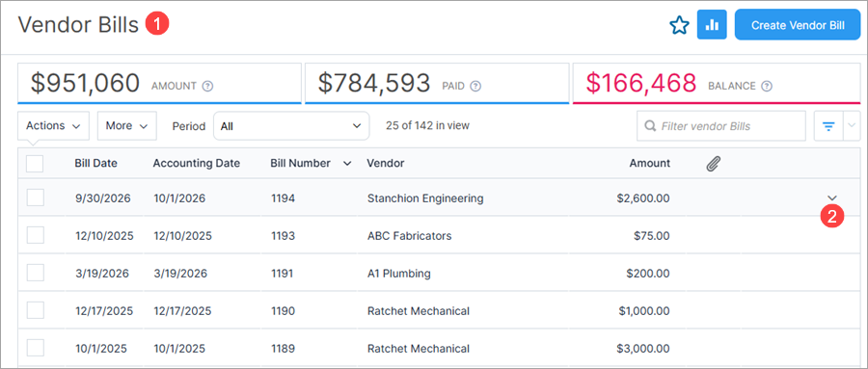Click bill date 9/30/2026
Image resolution: width=868 pixels, height=369 pixels.
103,198
